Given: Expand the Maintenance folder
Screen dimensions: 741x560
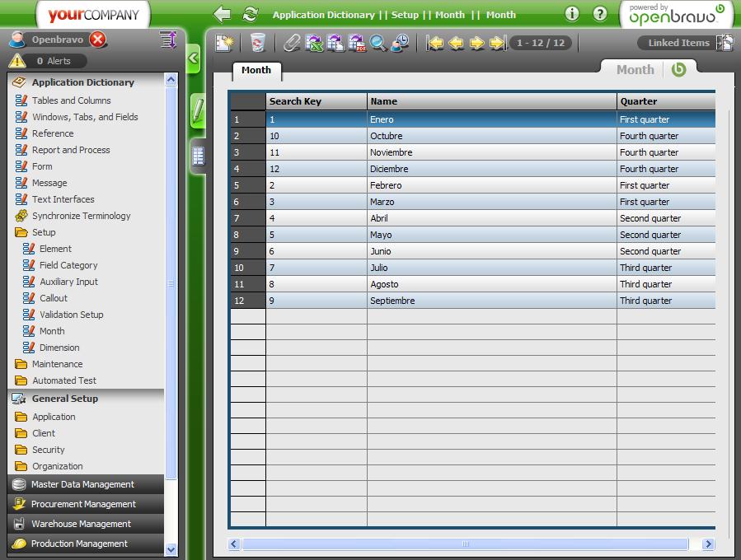Looking at the screenshot, I should point(57,364).
